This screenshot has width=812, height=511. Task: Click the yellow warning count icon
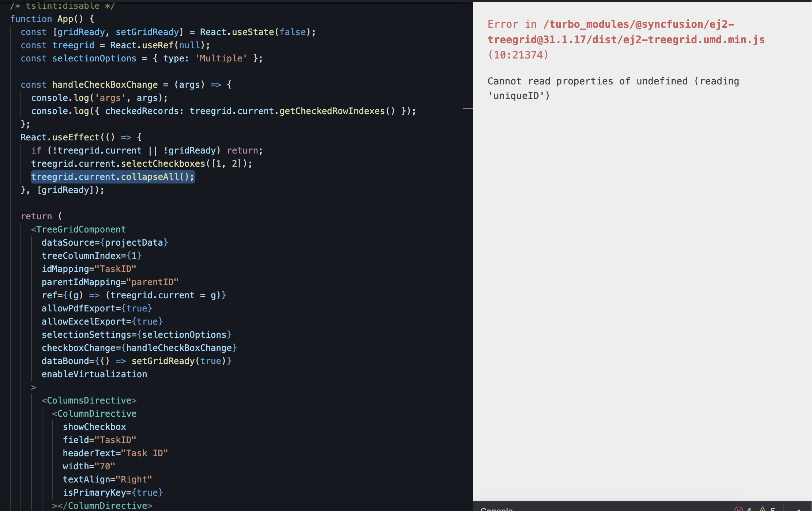point(763,509)
